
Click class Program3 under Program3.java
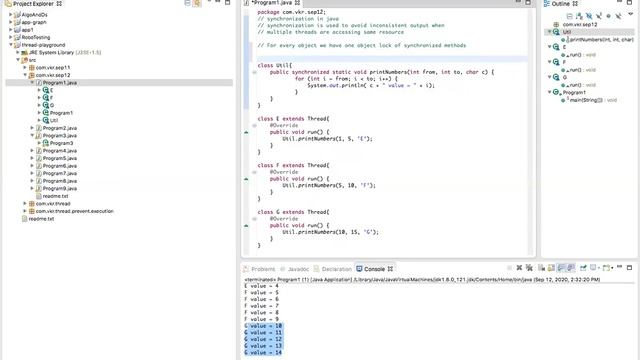point(61,143)
